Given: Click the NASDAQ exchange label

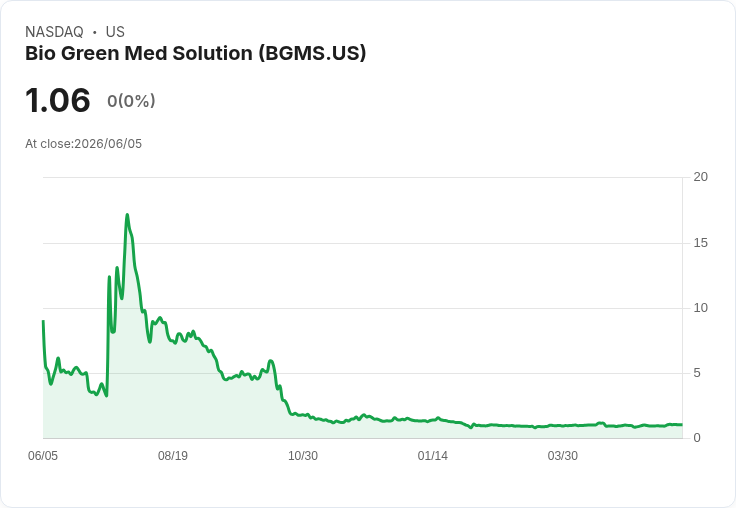Looking at the screenshot, I should point(54,32).
